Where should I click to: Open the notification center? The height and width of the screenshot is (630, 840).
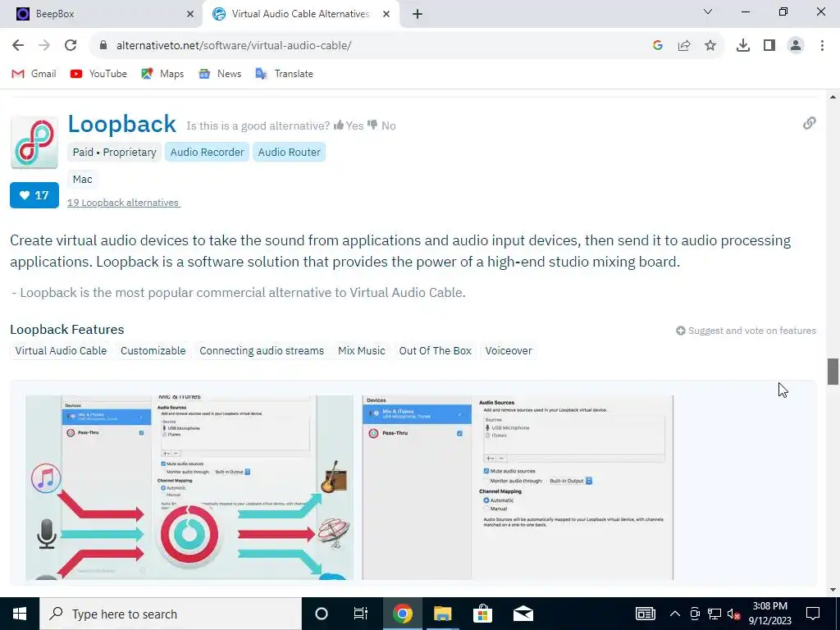point(813,614)
